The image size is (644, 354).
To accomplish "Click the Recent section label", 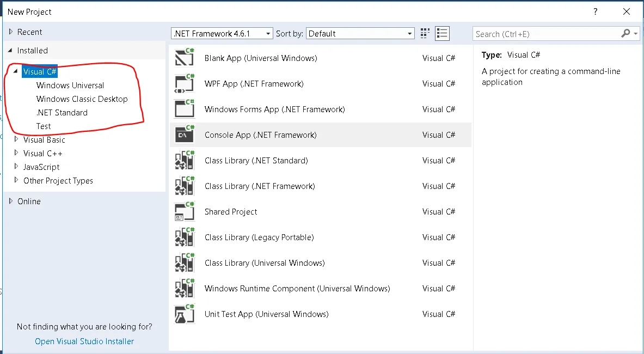I will coord(29,32).
